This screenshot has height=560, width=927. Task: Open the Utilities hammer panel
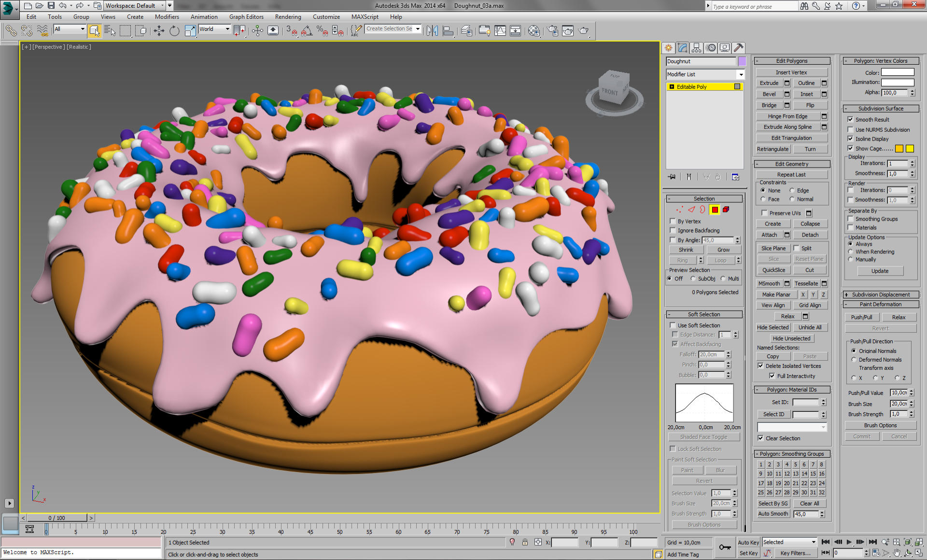(739, 48)
